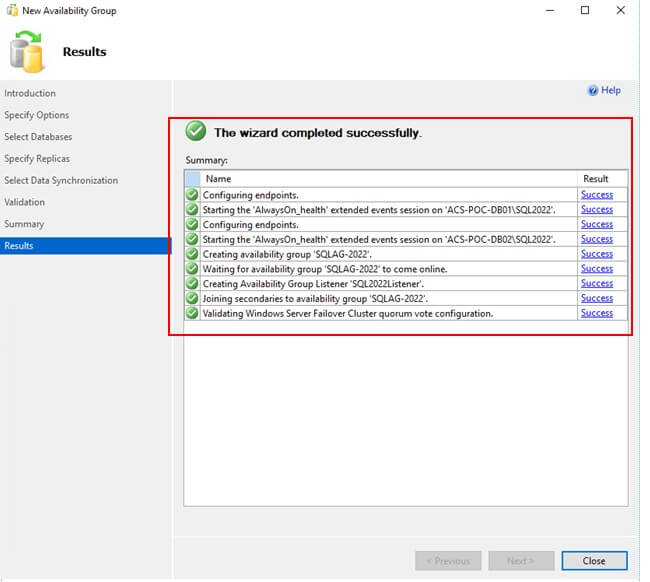This screenshot has width=650, height=582.
Task: Navigate to the Validation step
Action: (x=24, y=202)
